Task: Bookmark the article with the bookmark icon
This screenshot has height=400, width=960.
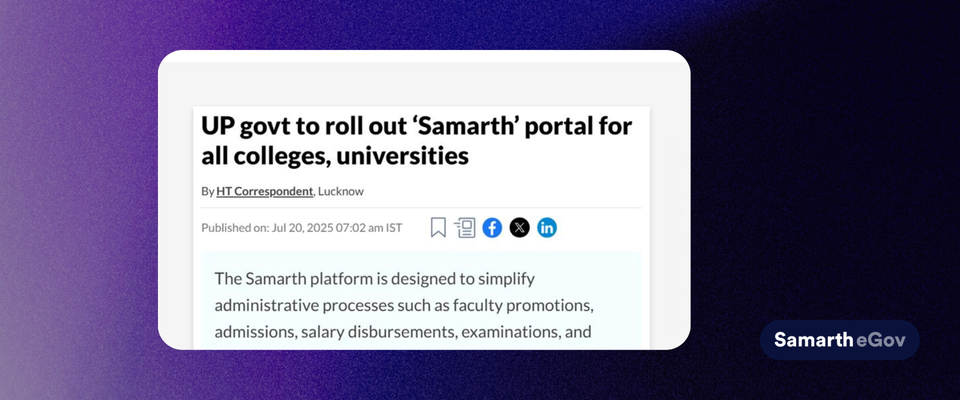Action: click(438, 228)
